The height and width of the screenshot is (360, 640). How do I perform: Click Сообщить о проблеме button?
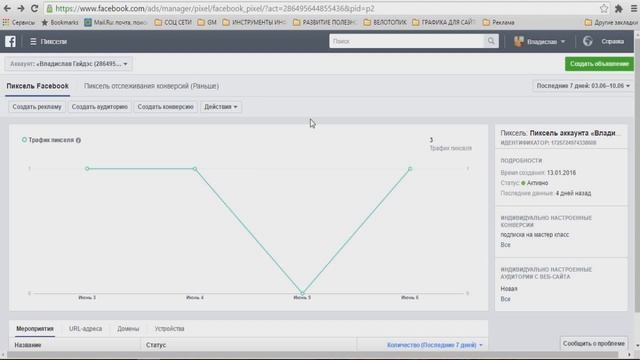pos(594,344)
